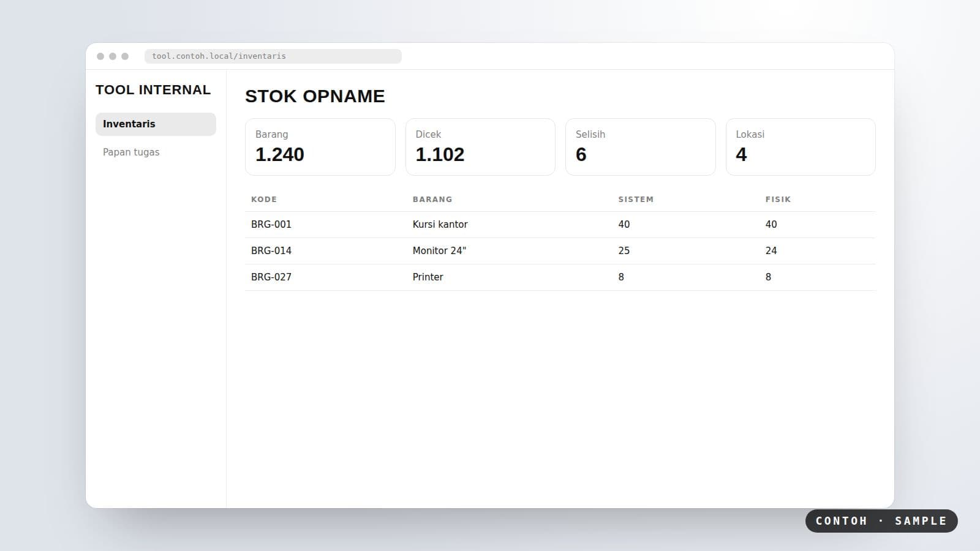Image resolution: width=980 pixels, height=551 pixels.
Task: Select the Barang 1.240 summary card
Action: point(320,147)
